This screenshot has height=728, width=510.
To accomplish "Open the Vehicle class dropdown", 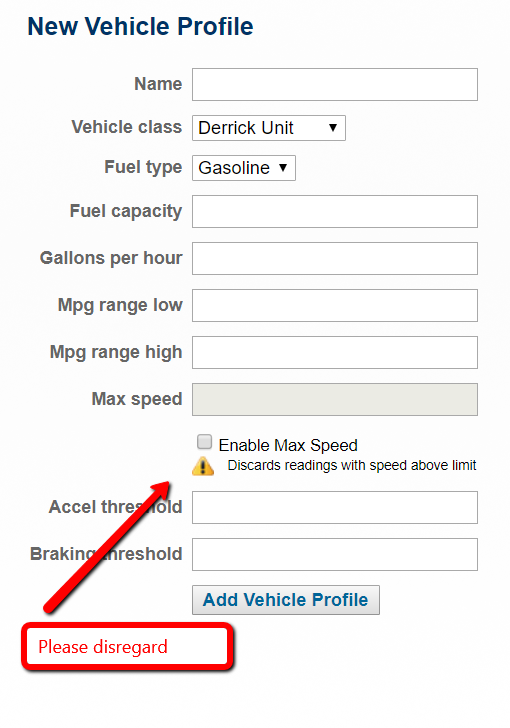I will pos(269,128).
